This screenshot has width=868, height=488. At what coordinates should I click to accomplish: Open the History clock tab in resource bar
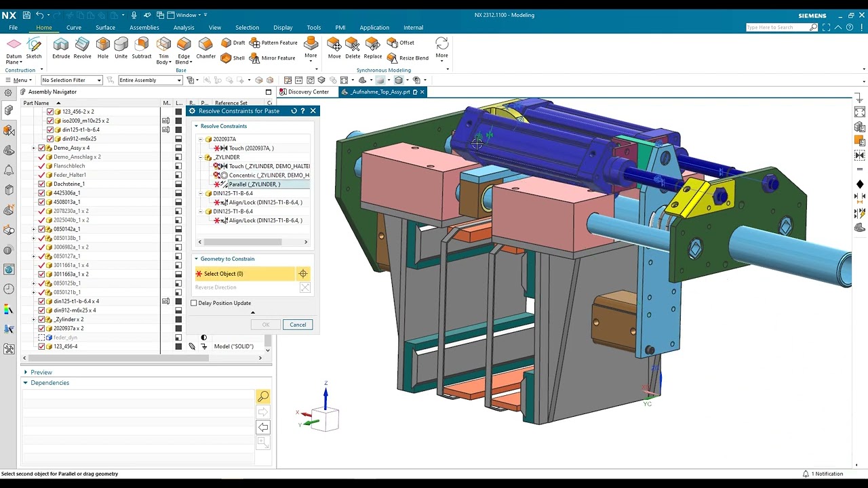(x=9, y=289)
